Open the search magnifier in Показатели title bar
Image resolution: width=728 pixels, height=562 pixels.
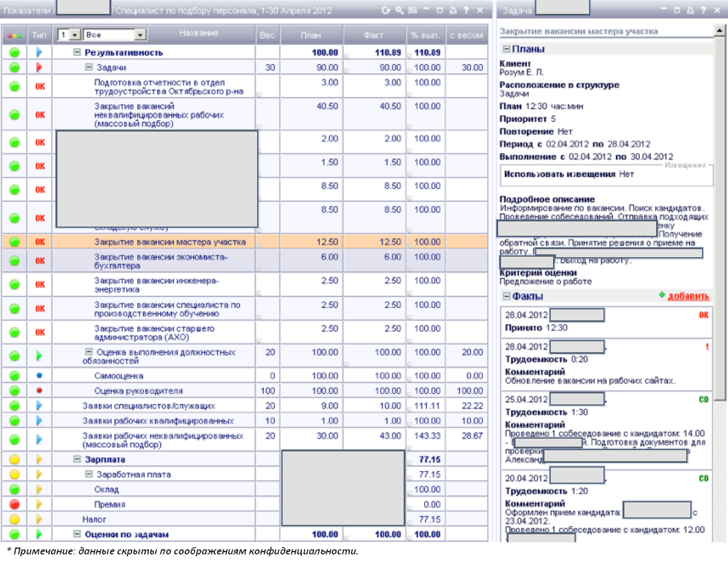coord(400,10)
